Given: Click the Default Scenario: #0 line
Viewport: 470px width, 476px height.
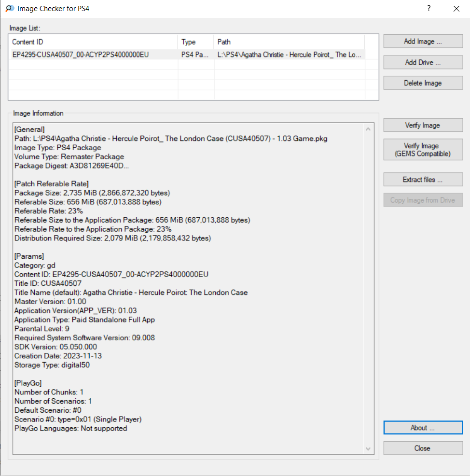Looking at the screenshot, I should coord(48,410).
